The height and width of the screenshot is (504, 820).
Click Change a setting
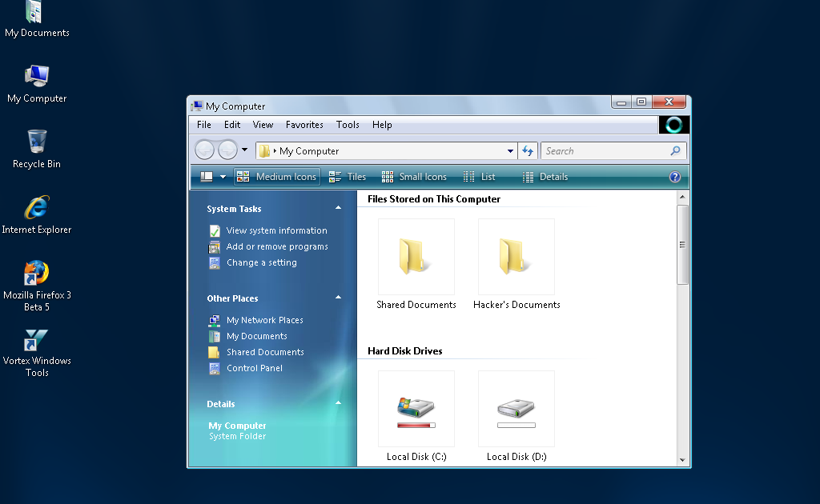tap(262, 262)
